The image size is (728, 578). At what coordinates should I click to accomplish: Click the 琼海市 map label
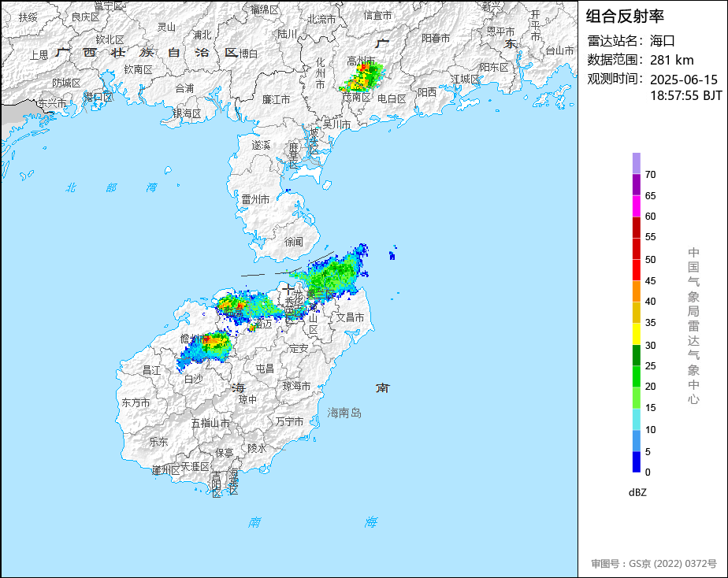297,386
